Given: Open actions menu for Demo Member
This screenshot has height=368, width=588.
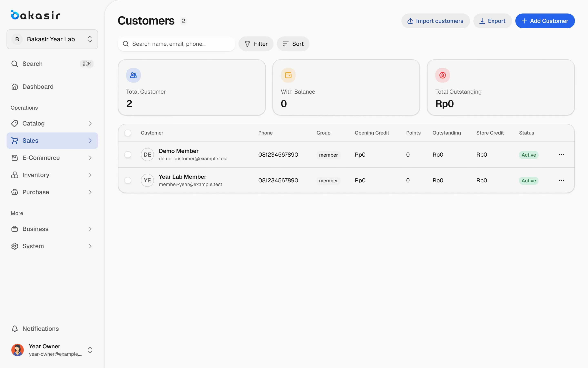Looking at the screenshot, I should [561, 155].
